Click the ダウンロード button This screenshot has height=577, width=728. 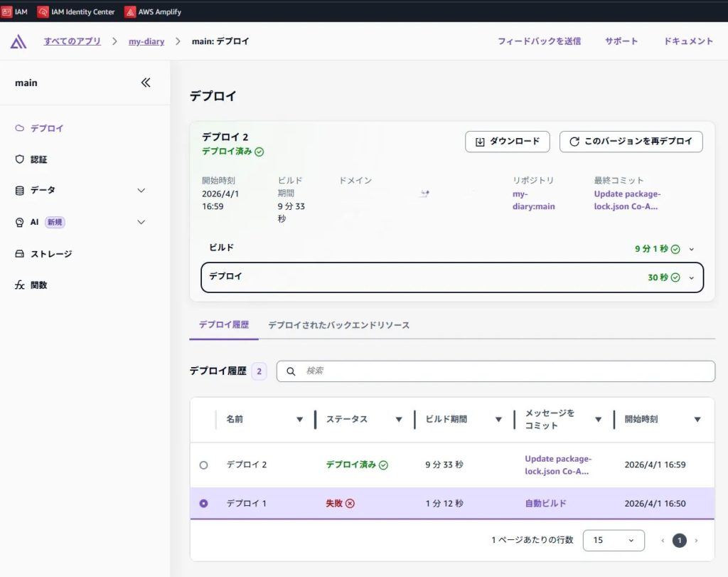(507, 142)
